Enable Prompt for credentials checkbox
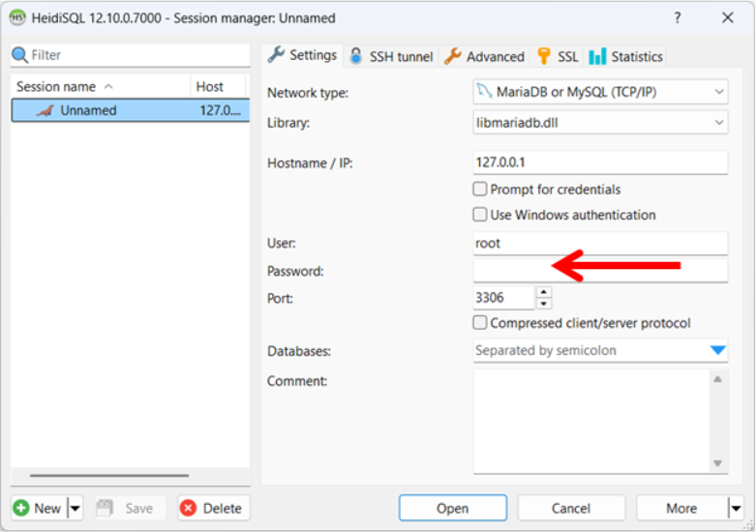 click(480, 190)
